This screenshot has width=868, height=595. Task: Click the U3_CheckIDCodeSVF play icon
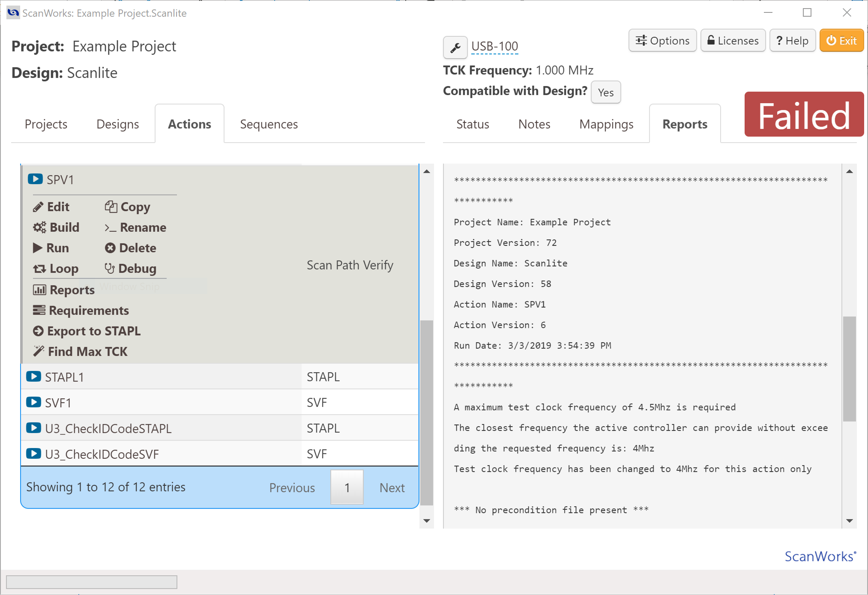[33, 453]
